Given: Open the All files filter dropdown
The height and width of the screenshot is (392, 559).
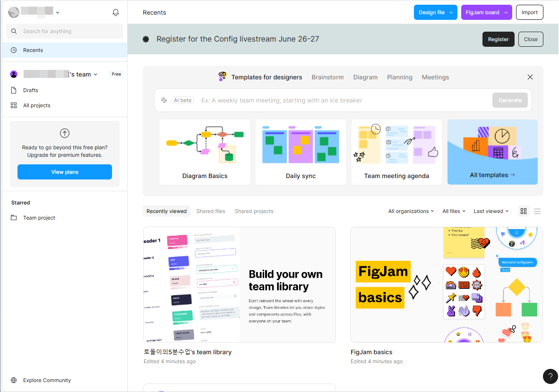Looking at the screenshot, I should (x=454, y=211).
